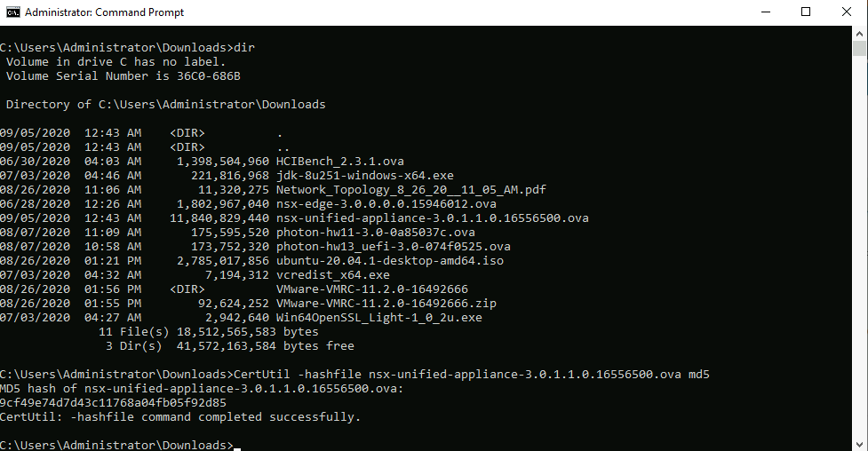
Task: Click the Command Prompt icon in title bar
Action: point(12,12)
